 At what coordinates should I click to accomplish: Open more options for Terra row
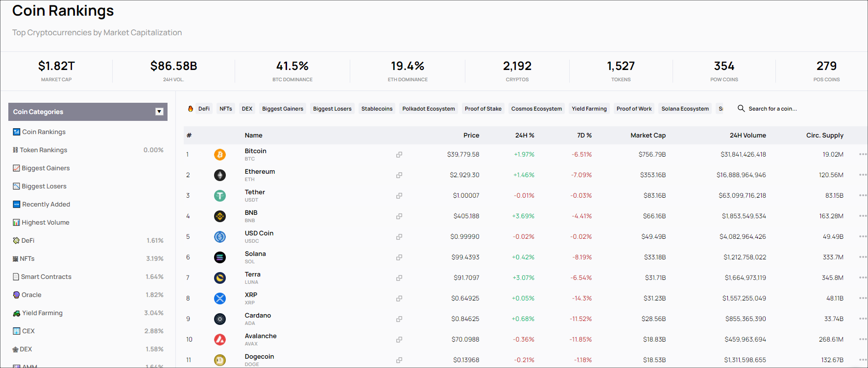pos(863,277)
